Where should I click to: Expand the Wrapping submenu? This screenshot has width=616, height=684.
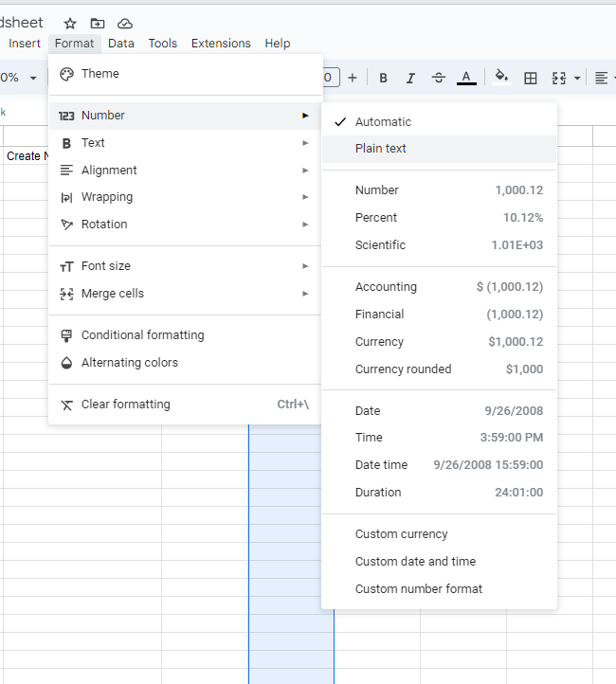[x=186, y=197]
